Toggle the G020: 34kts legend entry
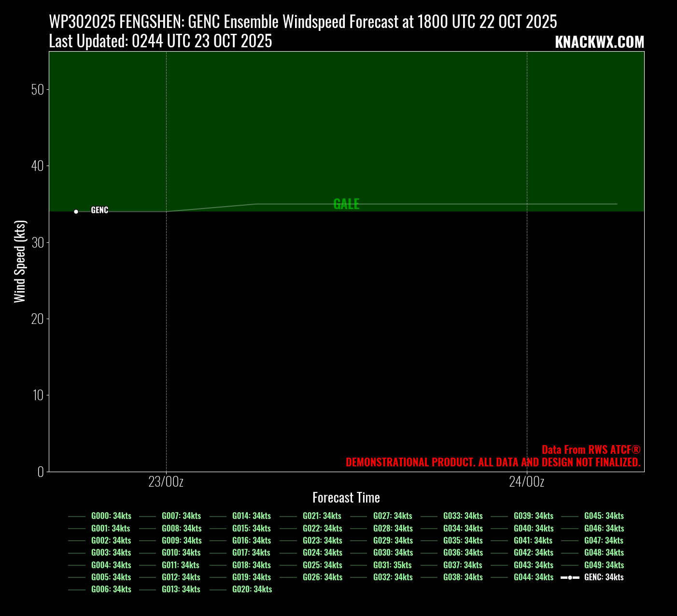677x616 pixels. (252, 589)
